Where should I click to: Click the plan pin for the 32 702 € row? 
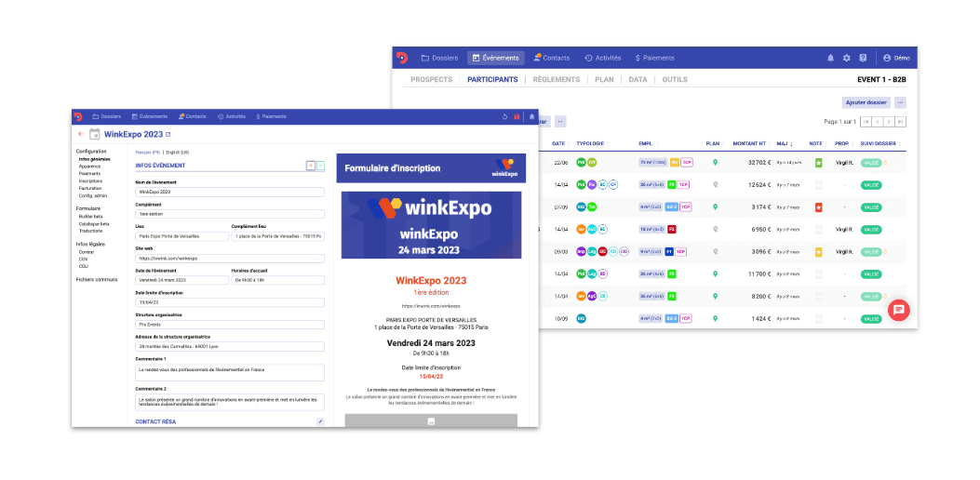tap(715, 163)
